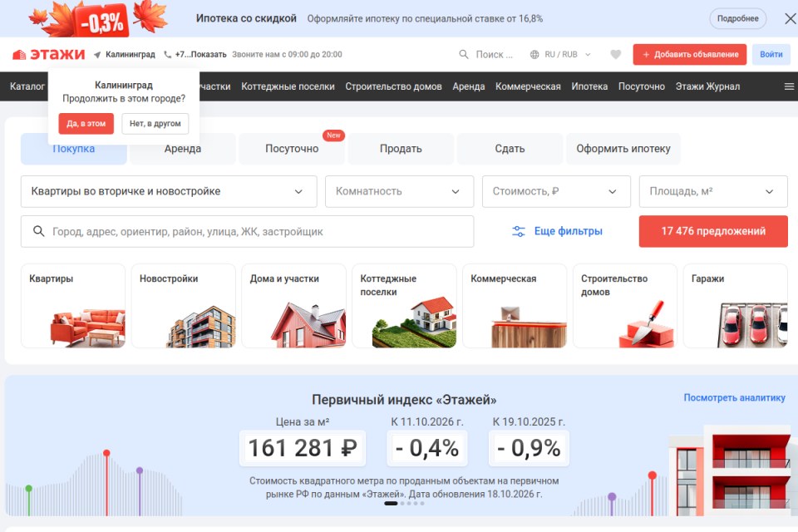798x532 pixels.
Task: Select the Покупка tab
Action: (x=74, y=149)
